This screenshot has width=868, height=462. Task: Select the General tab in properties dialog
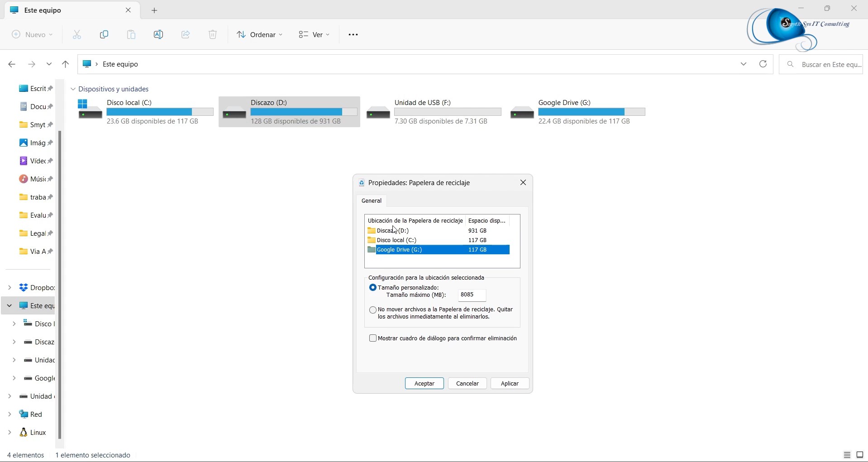point(372,201)
